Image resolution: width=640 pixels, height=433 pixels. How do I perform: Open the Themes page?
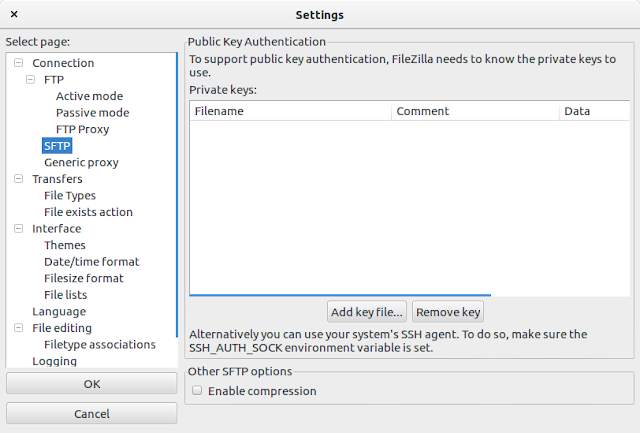(64, 245)
